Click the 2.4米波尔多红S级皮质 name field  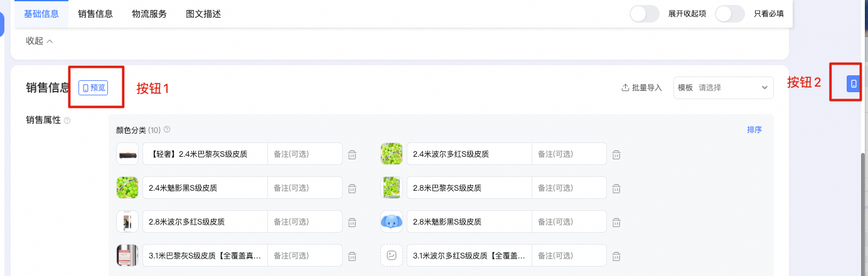[x=469, y=154]
